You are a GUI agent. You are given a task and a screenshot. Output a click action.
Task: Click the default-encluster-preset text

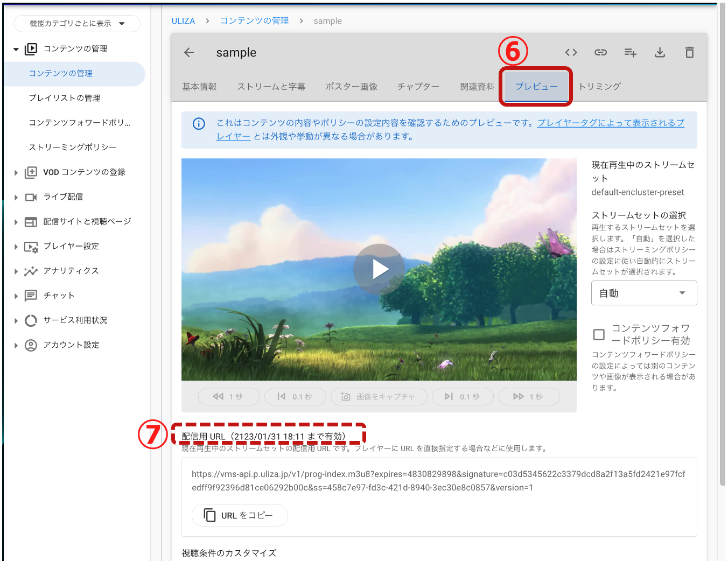[638, 193]
